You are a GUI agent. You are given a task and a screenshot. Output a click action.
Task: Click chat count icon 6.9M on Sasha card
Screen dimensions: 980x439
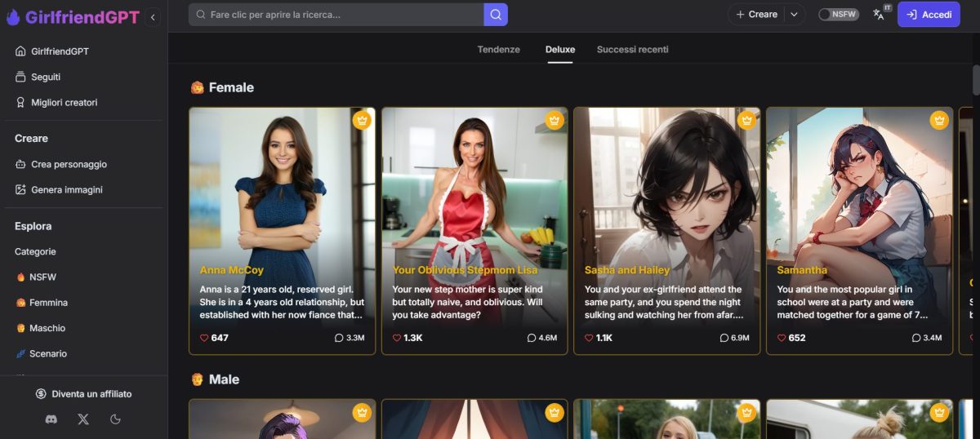click(724, 338)
